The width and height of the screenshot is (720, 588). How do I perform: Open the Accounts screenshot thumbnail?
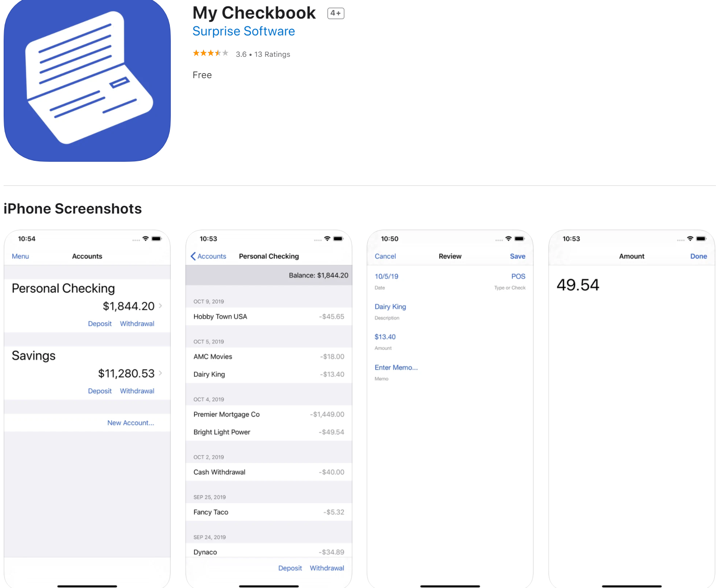[87, 409]
